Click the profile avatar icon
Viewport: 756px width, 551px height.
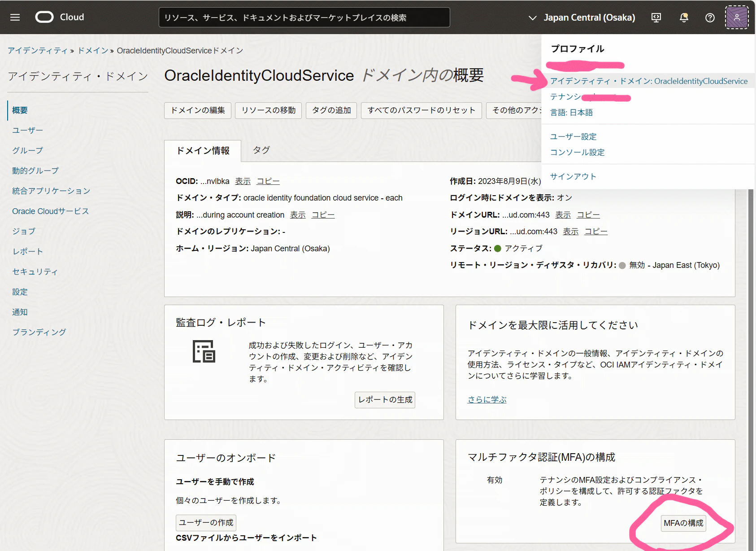(x=737, y=17)
